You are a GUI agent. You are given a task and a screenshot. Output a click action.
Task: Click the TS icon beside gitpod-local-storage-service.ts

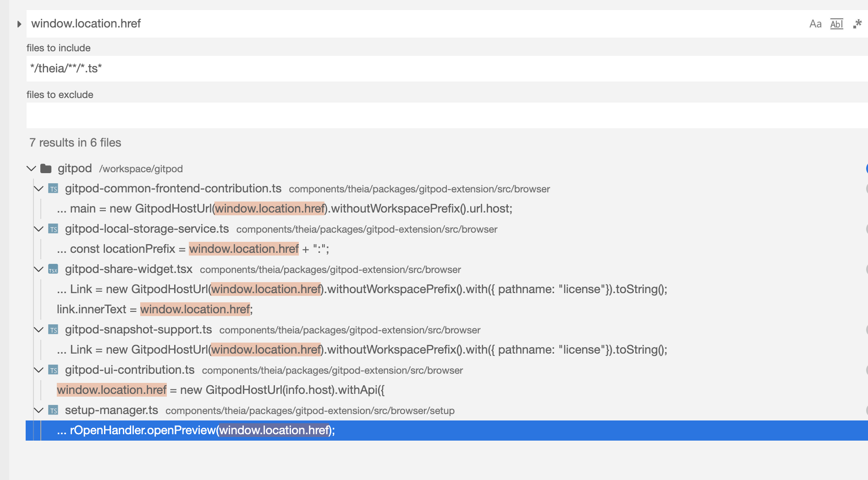53,229
